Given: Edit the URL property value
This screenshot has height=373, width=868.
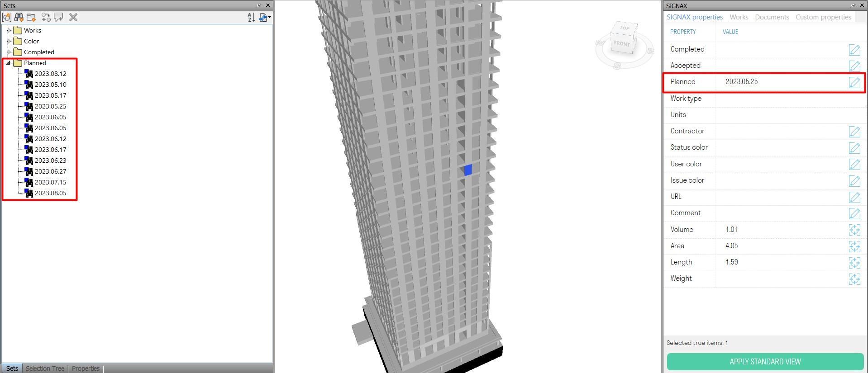Looking at the screenshot, I should 854,197.
